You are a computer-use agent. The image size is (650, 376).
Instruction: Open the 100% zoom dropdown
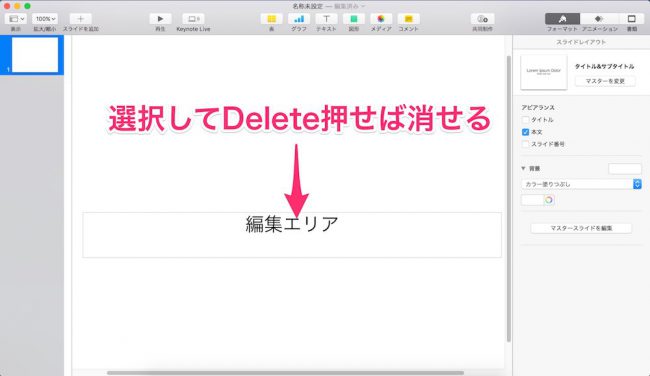tap(45, 19)
